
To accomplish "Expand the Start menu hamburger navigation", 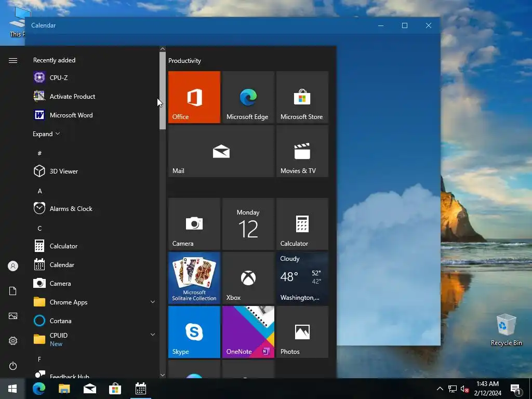I will tap(13, 60).
